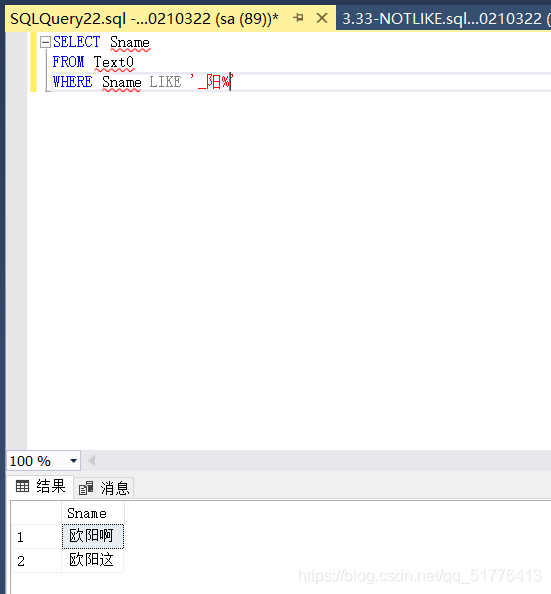551x594 pixels.
Task: Select the cell 欧阳这
Action: click(93, 560)
